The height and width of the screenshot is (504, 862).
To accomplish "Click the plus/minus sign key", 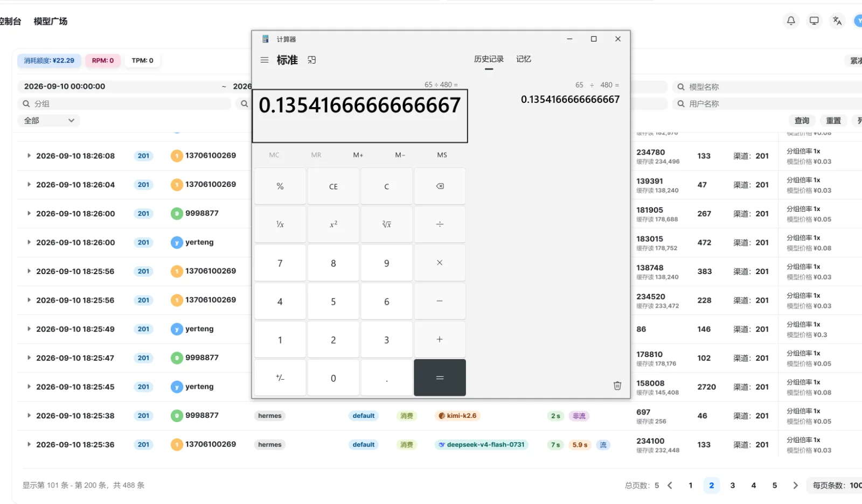I will 280,378.
